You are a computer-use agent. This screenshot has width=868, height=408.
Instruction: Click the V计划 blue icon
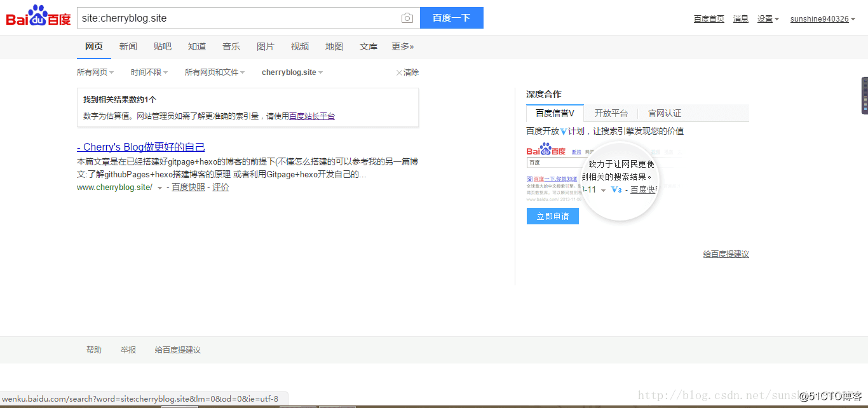pos(563,132)
